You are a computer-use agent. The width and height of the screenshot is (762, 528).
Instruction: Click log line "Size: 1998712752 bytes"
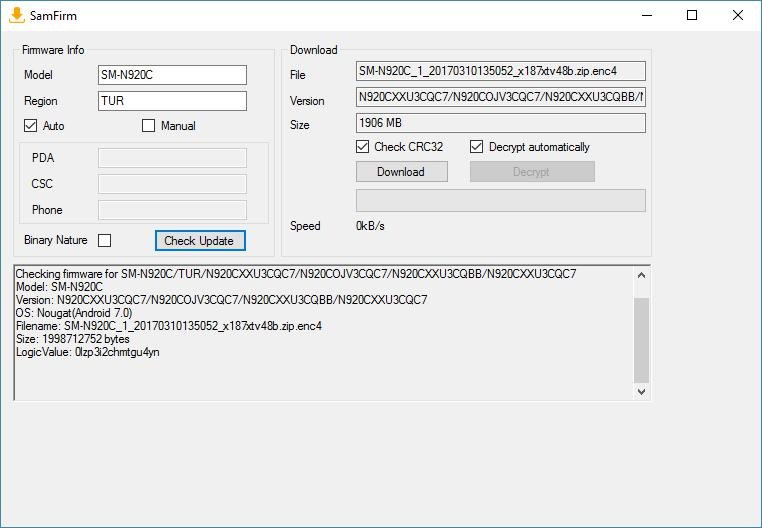click(72, 339)
